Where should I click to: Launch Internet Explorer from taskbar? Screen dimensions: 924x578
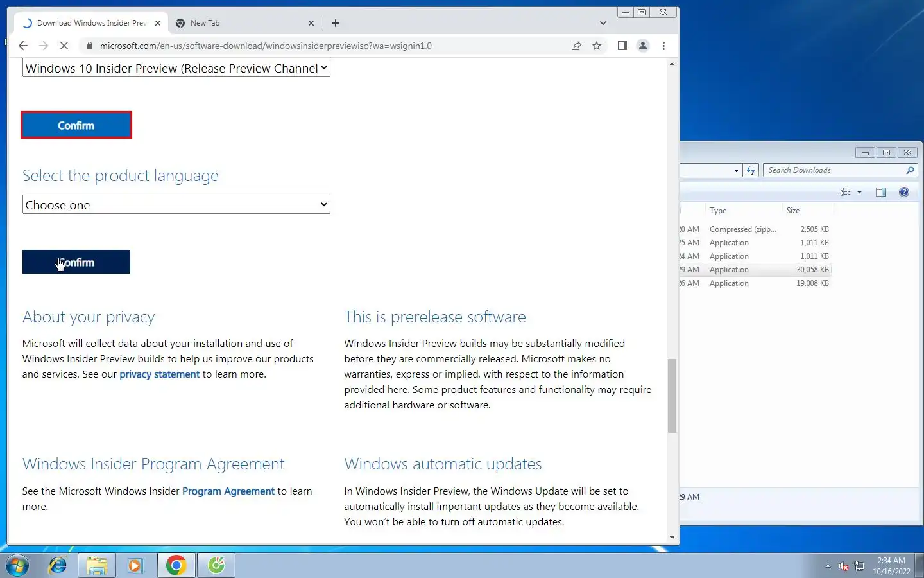click(x=58, y=565)
